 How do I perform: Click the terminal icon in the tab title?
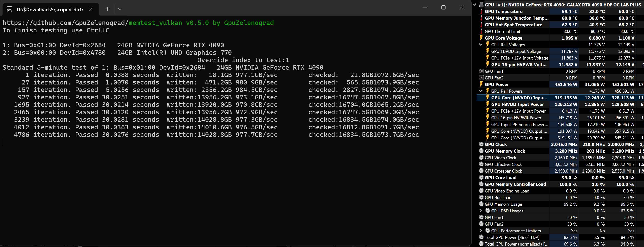pyautogui.click(x=9, y=9)
